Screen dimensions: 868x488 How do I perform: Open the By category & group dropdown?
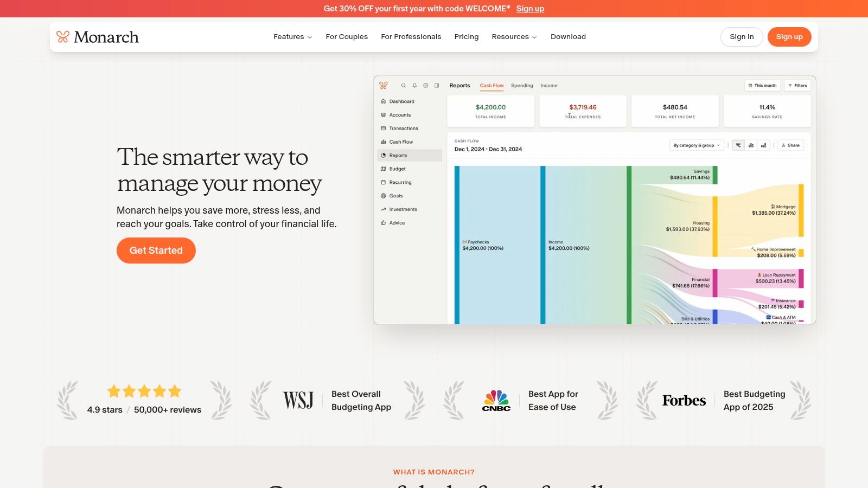click(697, 145)
